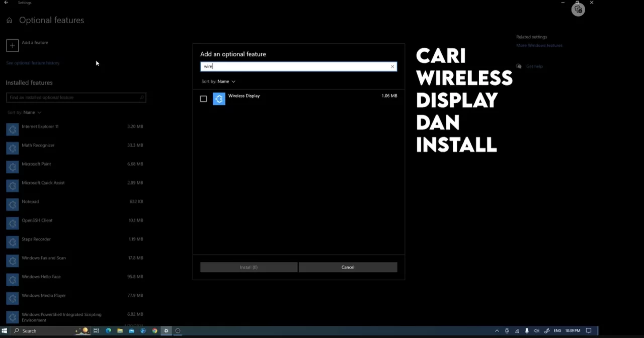Open the More Windows features link

coord(539,45)
